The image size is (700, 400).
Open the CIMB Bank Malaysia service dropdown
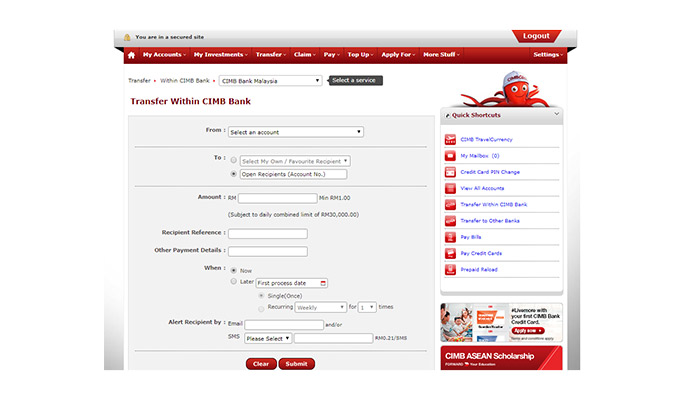coord(271,81)
